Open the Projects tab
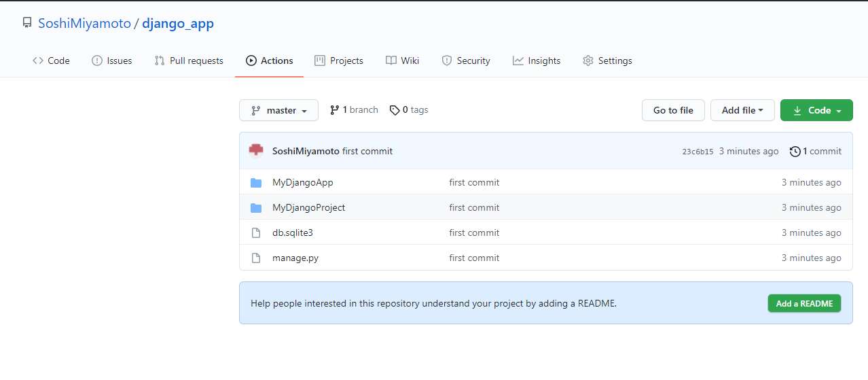This screenshot has width=868, height=380. 339,61
